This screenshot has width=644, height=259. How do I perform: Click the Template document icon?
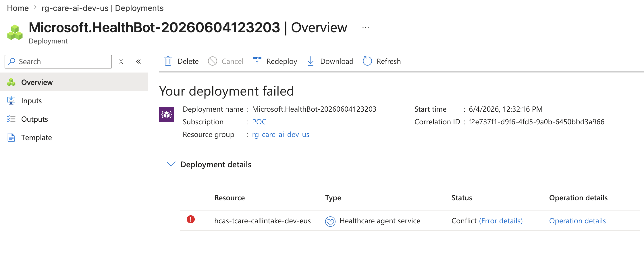click(x=11, y=137)
